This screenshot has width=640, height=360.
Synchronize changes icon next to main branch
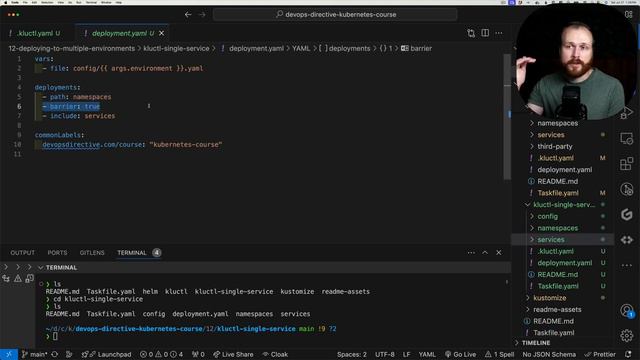click(55, 354)
